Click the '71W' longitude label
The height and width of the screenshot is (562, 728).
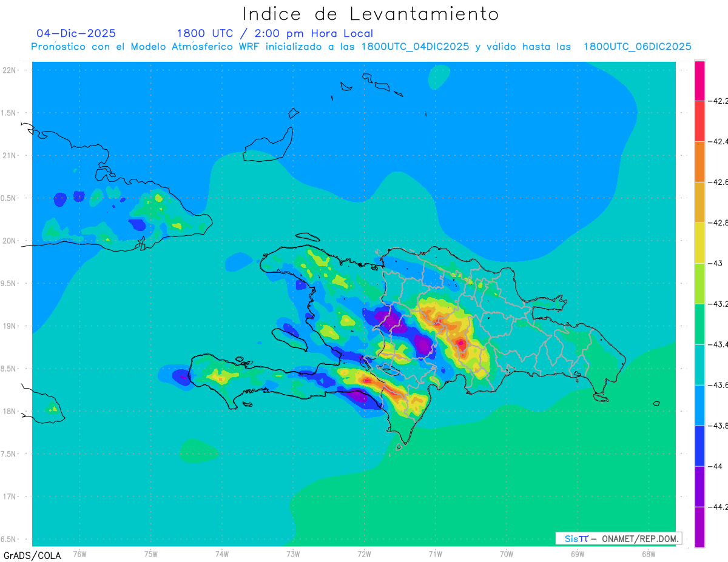click(435, 554)
